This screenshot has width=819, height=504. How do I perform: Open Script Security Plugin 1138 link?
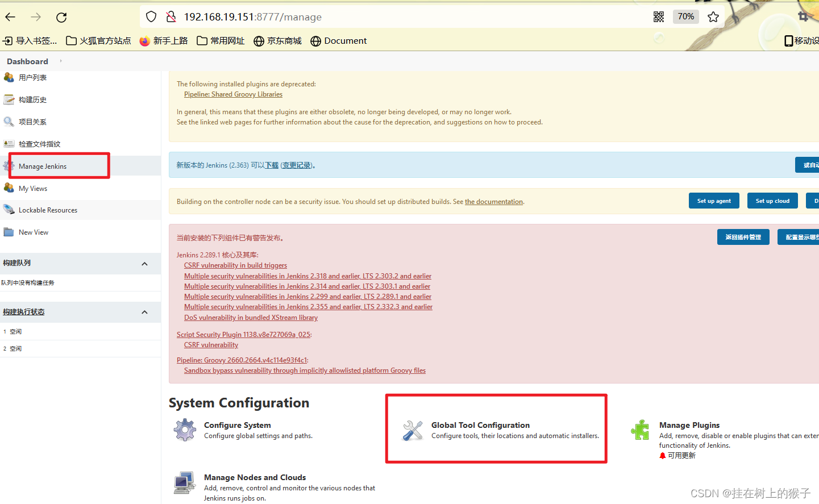(x=243, y=335)
